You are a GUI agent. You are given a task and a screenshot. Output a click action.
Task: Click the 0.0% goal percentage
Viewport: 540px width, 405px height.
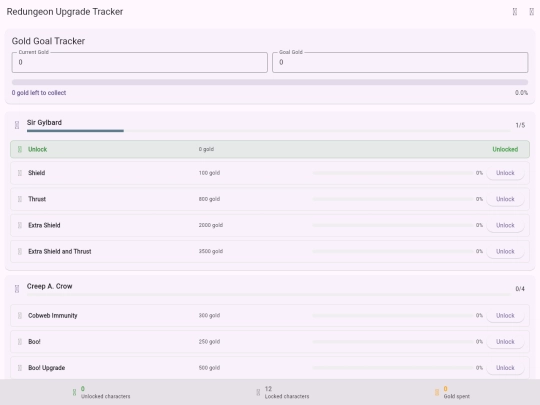tap(521, 93)
